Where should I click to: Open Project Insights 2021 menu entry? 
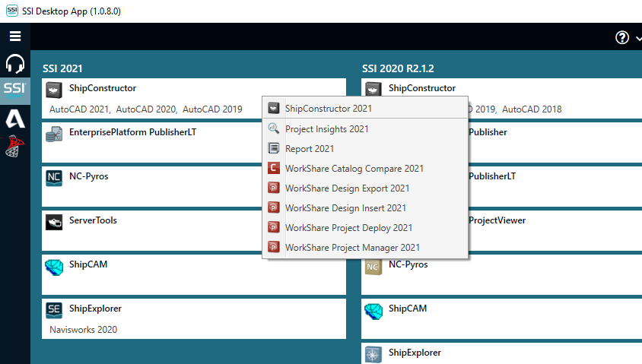point(365,129)
